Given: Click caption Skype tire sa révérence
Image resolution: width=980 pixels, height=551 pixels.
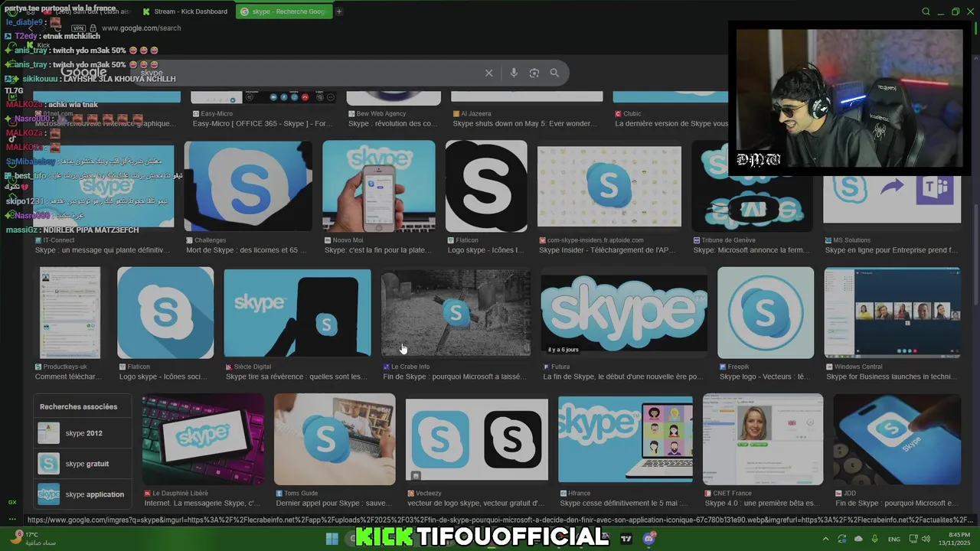Looking at the screenshot, I should (297, 377).
